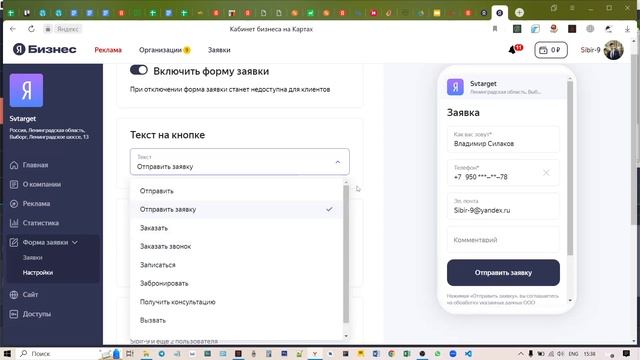This screenshot has height=360, width=640.
Task: Select Отправить заявку option in list
Action: pos(236,209)
